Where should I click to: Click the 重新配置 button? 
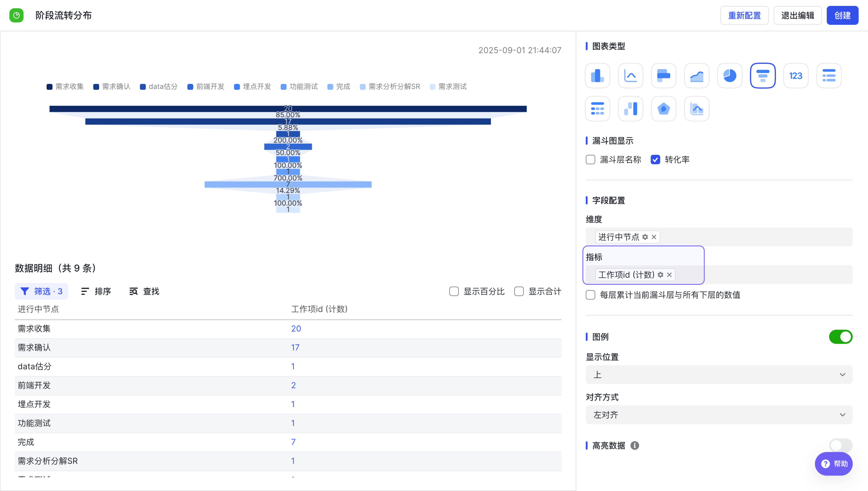[744, 16]
